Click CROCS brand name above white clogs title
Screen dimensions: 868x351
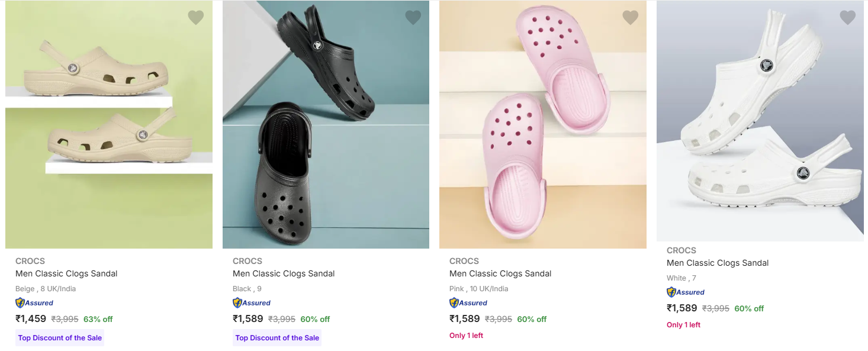pyautogui.click(x=681, y=250)
